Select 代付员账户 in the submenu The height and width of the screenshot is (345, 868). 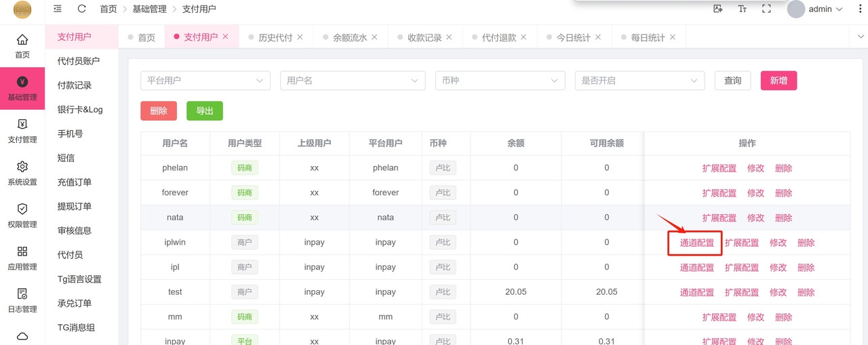[x=79, y=61]
